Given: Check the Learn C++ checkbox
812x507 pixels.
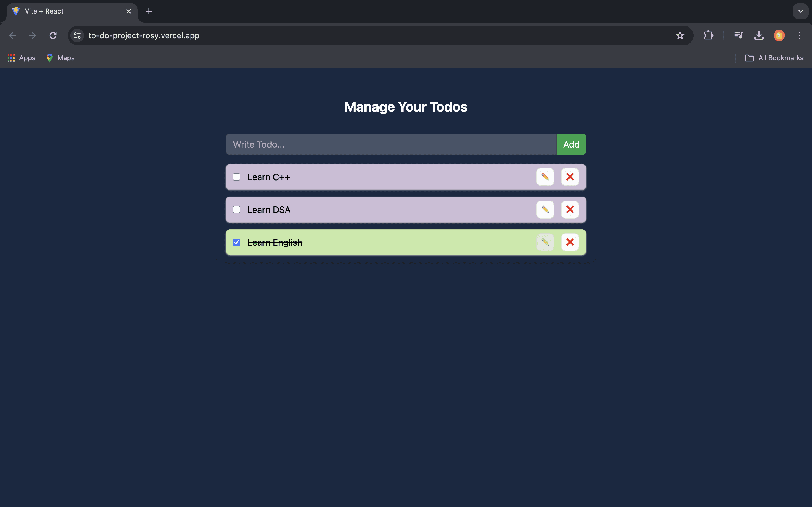Looking at the screenshot, I should 237,177.
